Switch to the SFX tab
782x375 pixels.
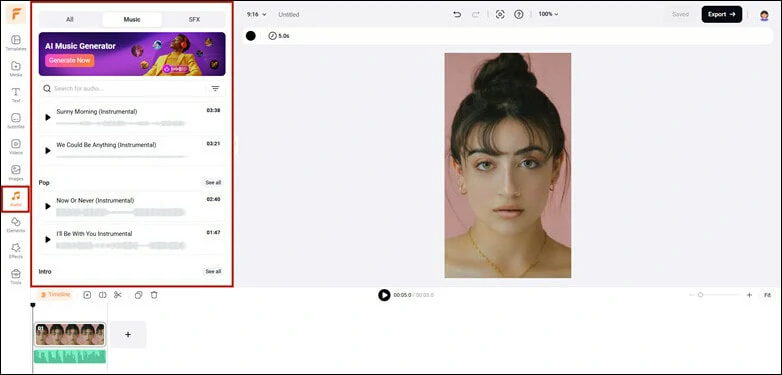coord(194,19)
